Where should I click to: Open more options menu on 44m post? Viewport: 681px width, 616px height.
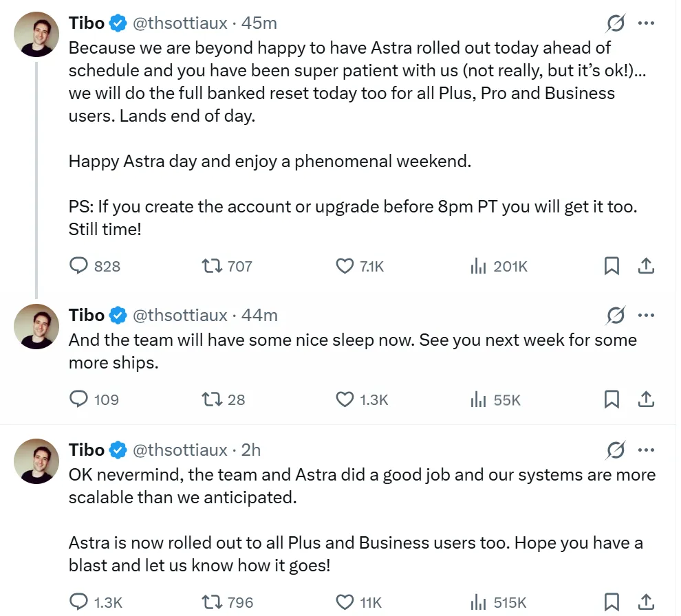(646, 315)
